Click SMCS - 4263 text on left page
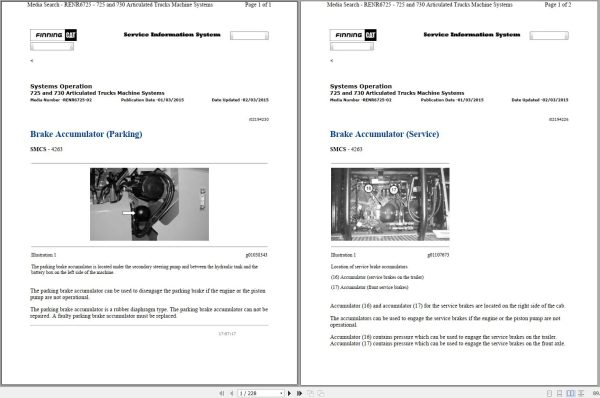Viewport: 600px width, 398px height. point(46,149)
